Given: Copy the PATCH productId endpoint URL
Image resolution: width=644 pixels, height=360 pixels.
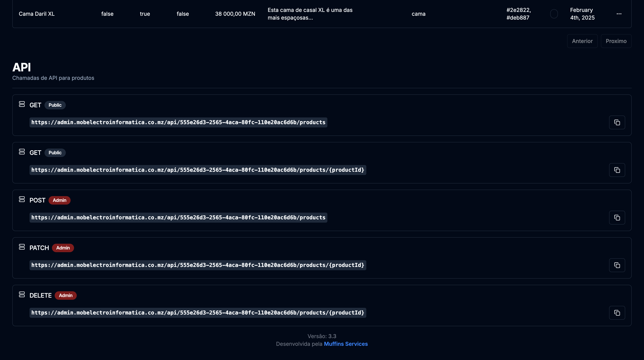Looking at the screenshot, I should click(617, 265).
